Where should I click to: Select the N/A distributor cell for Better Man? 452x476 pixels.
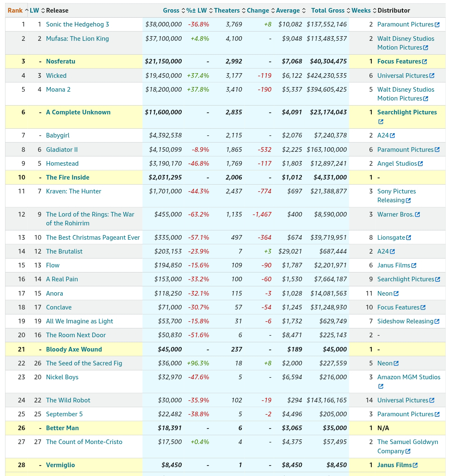coord(383,428)
